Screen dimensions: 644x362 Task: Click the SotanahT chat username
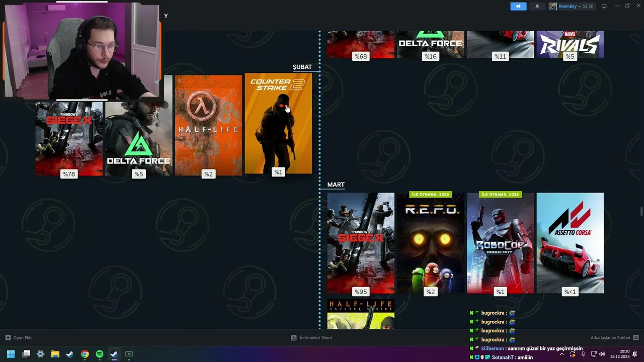tap(504, 357)
